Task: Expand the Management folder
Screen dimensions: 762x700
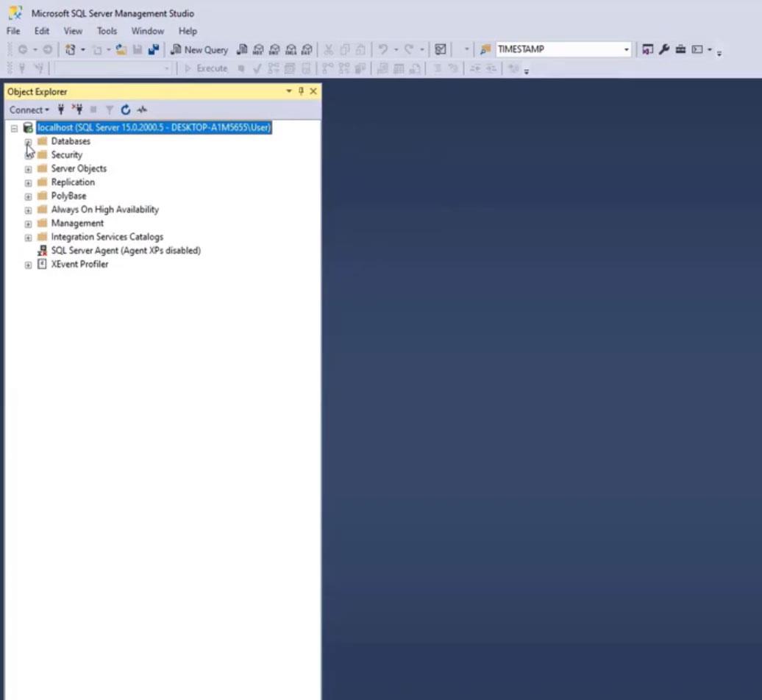Action: point(28,224)
